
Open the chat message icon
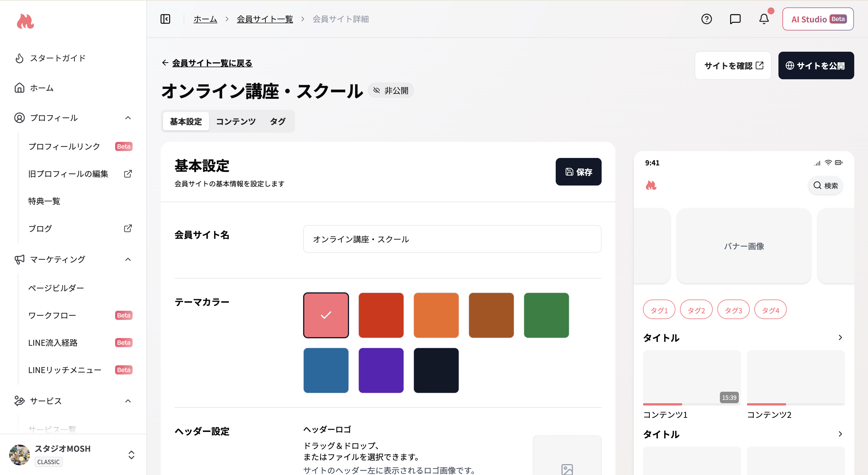[x=735, y=19]
